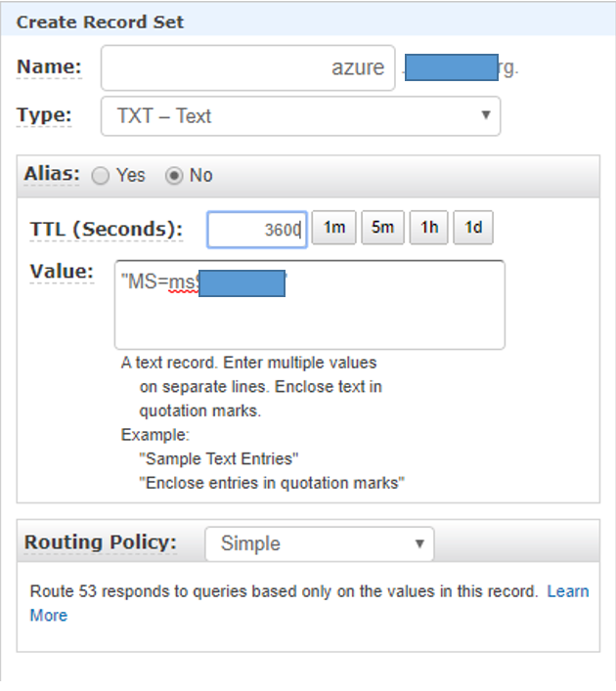Set TTL using the 1m button
This screenshot has height=691, width=616.
334,228
